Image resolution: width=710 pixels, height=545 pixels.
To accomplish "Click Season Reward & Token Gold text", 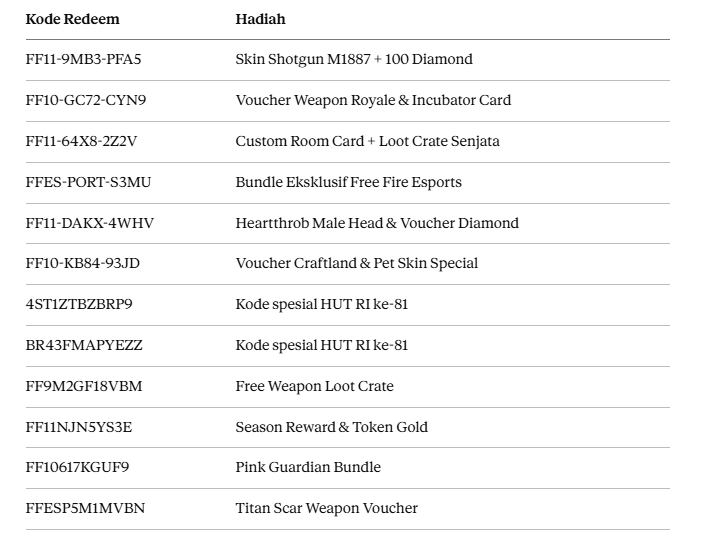I will [x=331, y=427].
